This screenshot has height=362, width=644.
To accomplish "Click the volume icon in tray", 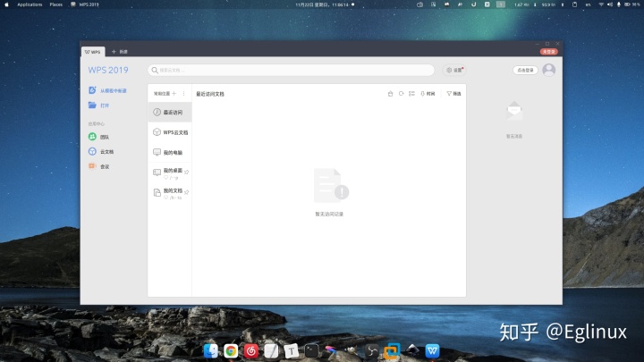I will pos(610,4).
